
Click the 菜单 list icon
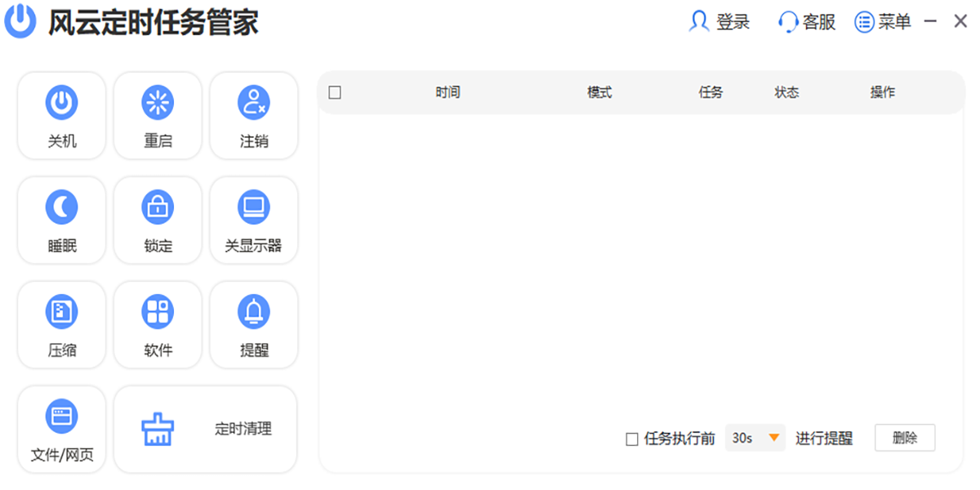[865, 22]
